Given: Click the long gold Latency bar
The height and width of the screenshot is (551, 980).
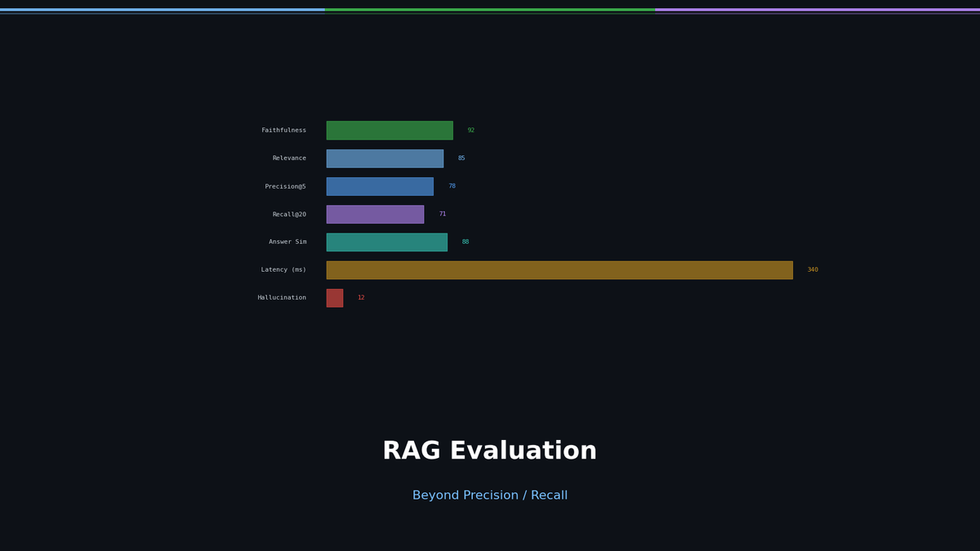Looking at the screenshot, I should [559, 269].
